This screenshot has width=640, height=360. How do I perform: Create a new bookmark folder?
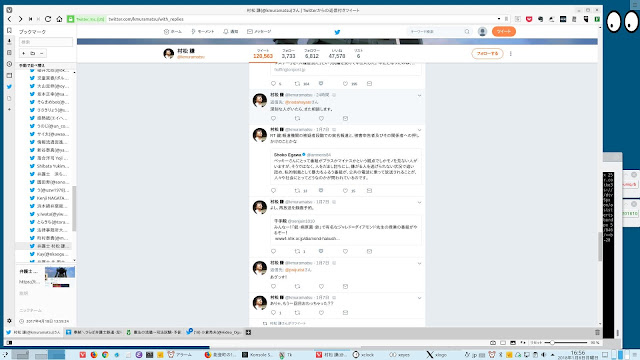click(33, 53)
